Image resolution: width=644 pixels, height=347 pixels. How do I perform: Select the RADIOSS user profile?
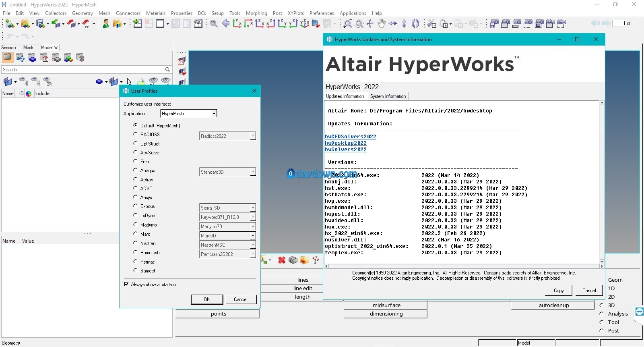click(x=136, y=134)
